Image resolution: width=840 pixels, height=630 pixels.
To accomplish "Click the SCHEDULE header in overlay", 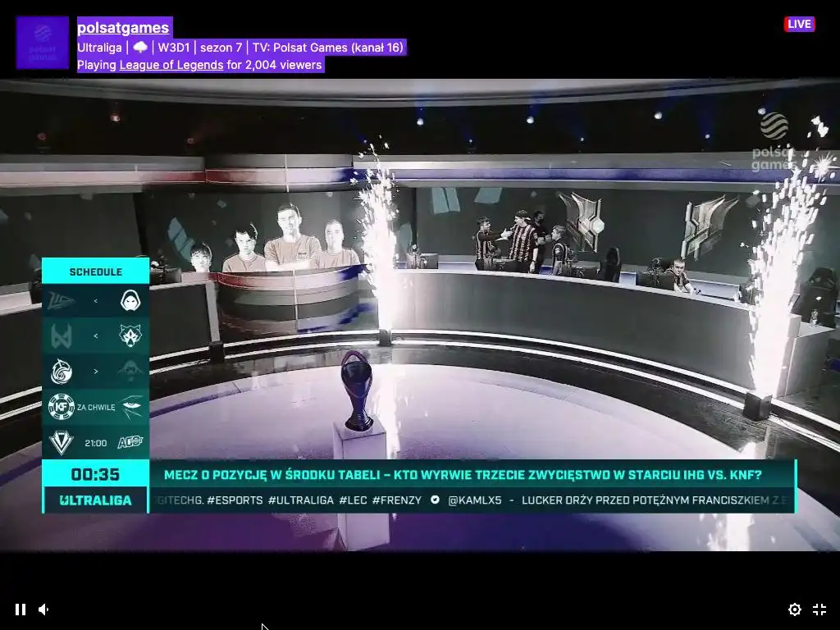I will coord(96,272).
